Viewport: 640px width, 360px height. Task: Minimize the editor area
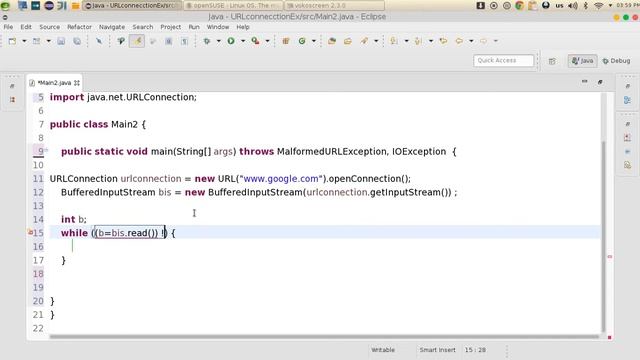click(584, 82)
